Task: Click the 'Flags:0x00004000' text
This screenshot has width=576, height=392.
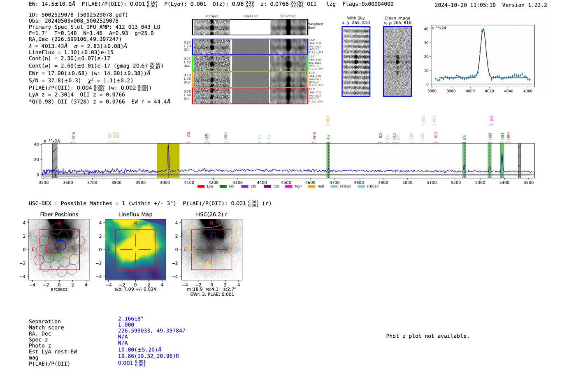Action: click(x=368, y=4)
